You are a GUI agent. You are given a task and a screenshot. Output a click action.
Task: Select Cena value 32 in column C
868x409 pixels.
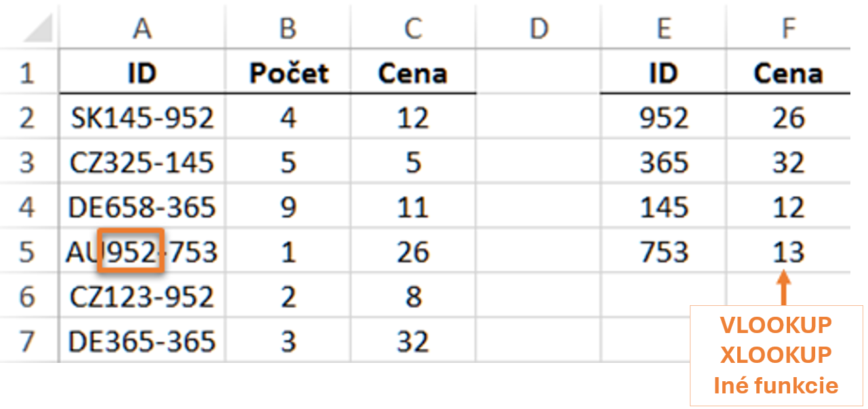click(x=413, y=341)
